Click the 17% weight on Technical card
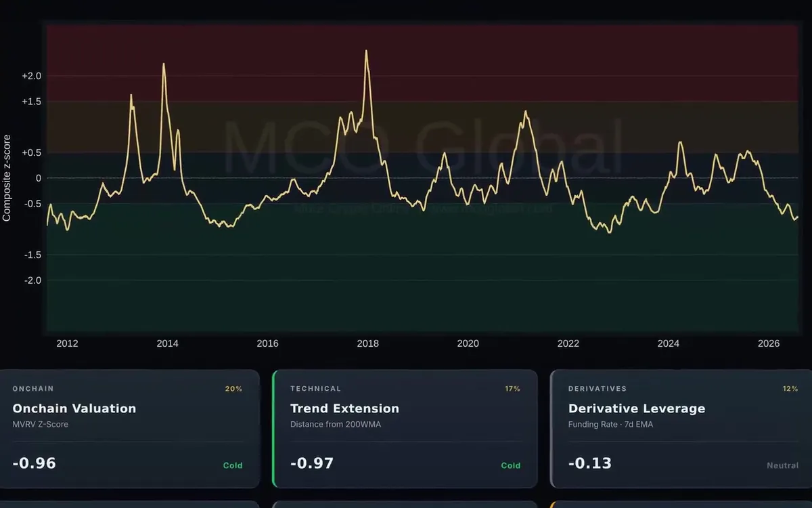Screen dimensions: 812x508 click(x=512, y=389)
